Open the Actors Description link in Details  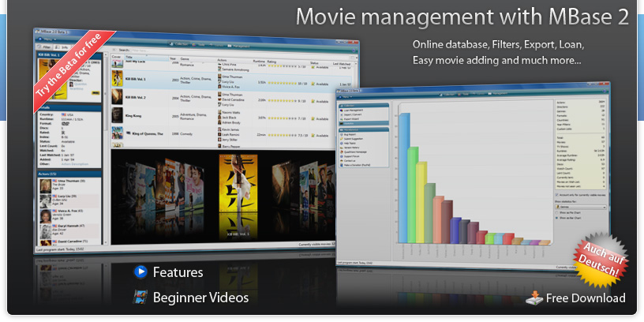[x=74, y=164]
